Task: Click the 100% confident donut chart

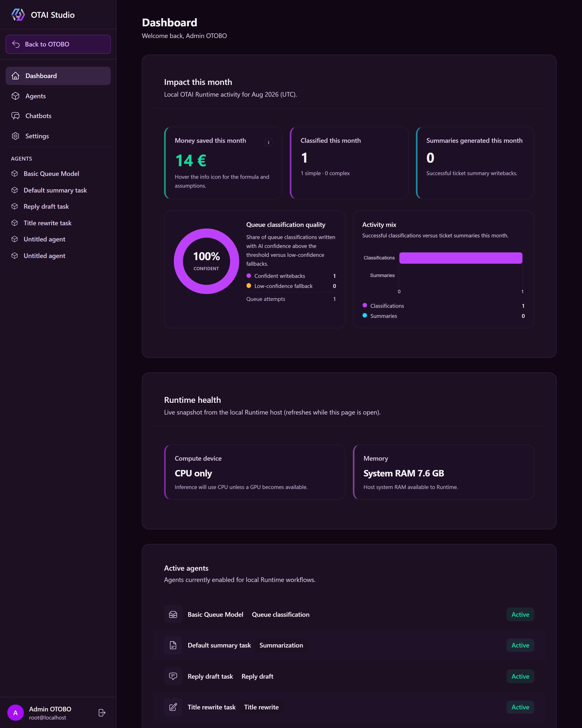Action: coord(207,261)
